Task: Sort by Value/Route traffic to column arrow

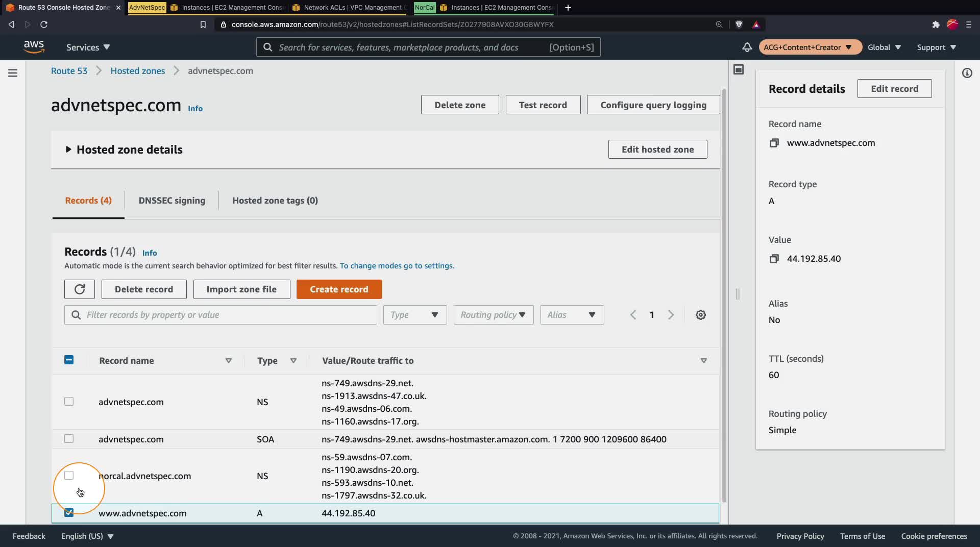Action: [x=704, y=361]
